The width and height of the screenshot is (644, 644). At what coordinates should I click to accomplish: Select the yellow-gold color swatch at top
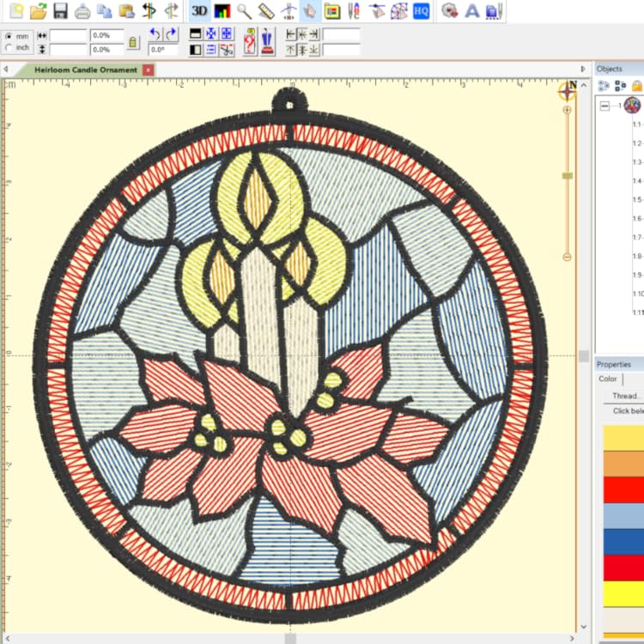[x=623, y=438]
